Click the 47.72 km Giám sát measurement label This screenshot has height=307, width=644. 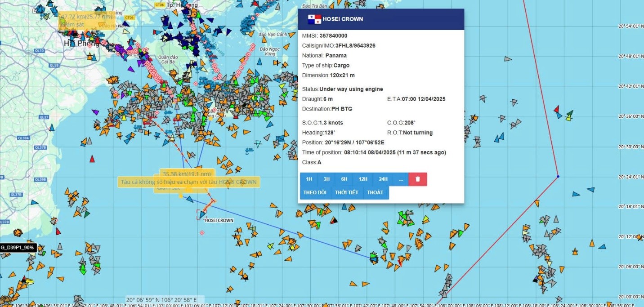click(86, 21)
